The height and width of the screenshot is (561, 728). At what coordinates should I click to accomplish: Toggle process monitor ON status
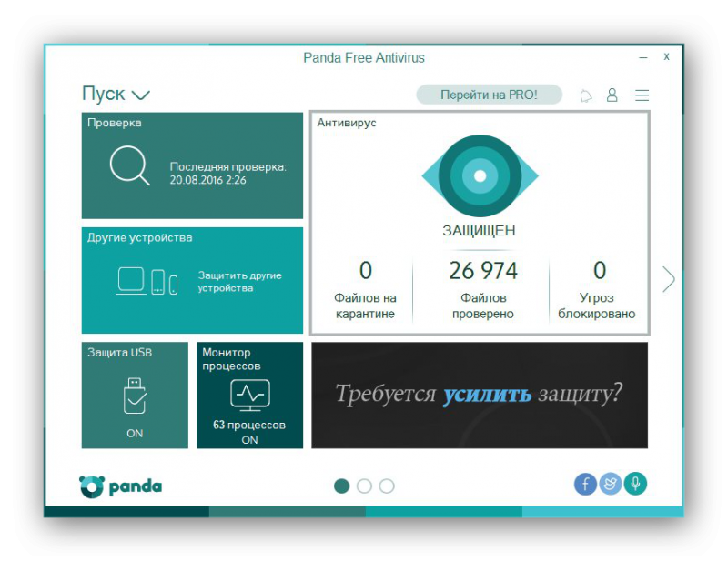tap(249, 440)
